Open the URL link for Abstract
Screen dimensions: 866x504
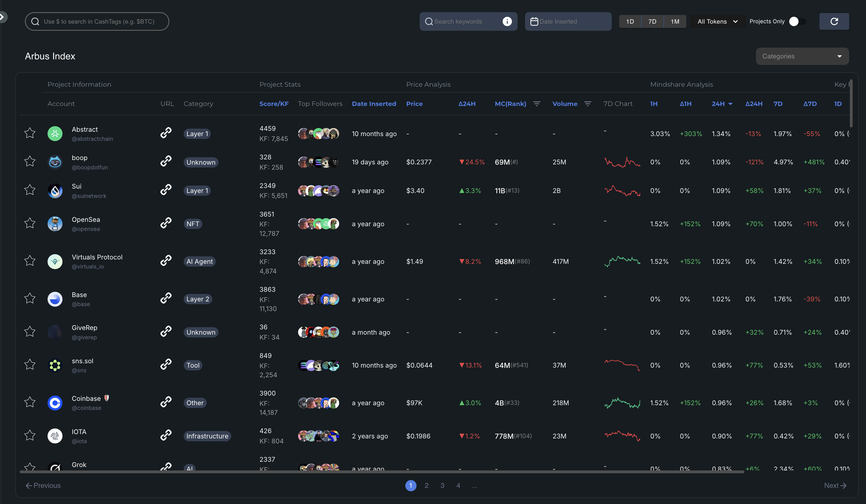click(166, 133)
